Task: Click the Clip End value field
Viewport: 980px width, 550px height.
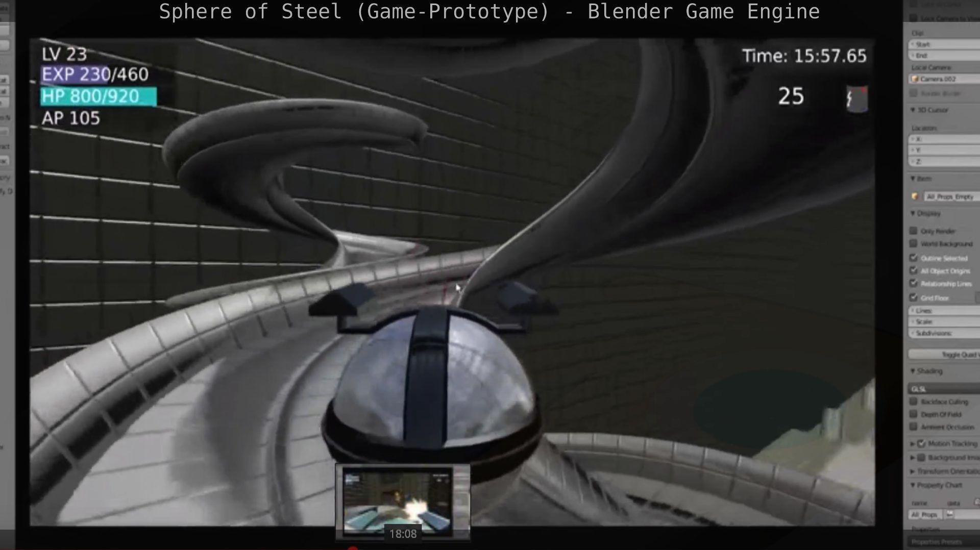Action: pyautogui.click(x=944, y=56)
